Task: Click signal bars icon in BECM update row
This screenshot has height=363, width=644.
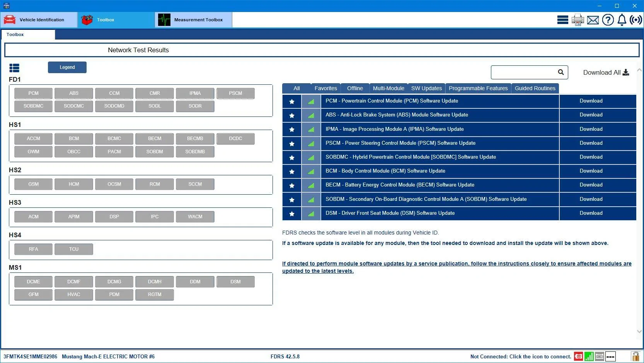Action: coord(311,185)
